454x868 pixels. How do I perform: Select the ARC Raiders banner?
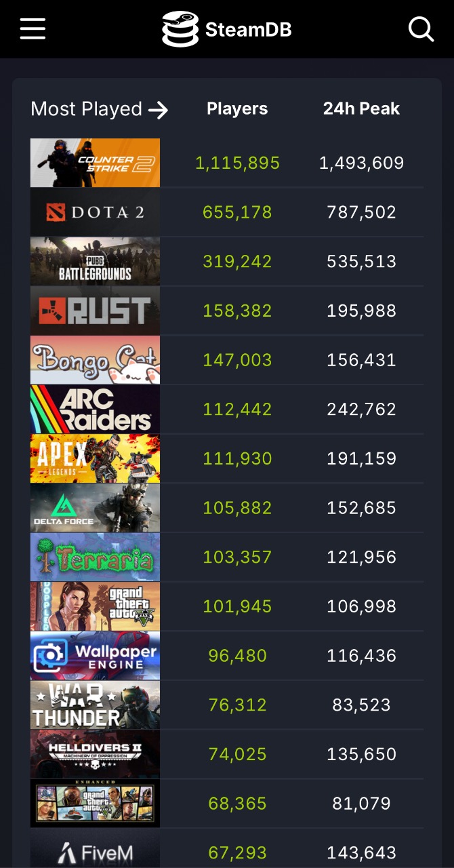click(95, 410)
